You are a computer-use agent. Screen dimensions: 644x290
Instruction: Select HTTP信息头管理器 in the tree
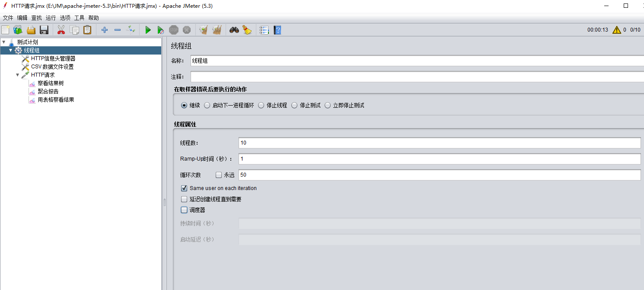pos(53,58)
